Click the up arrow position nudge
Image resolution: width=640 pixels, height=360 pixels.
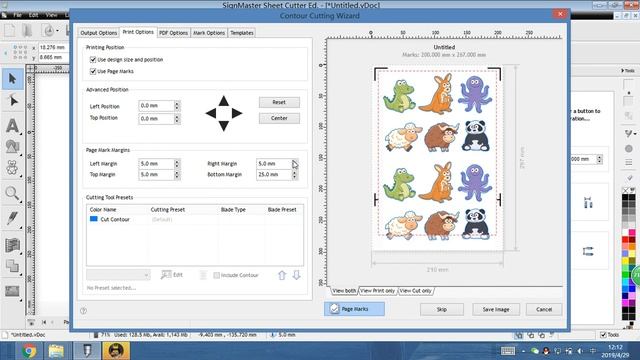[223, 101]
